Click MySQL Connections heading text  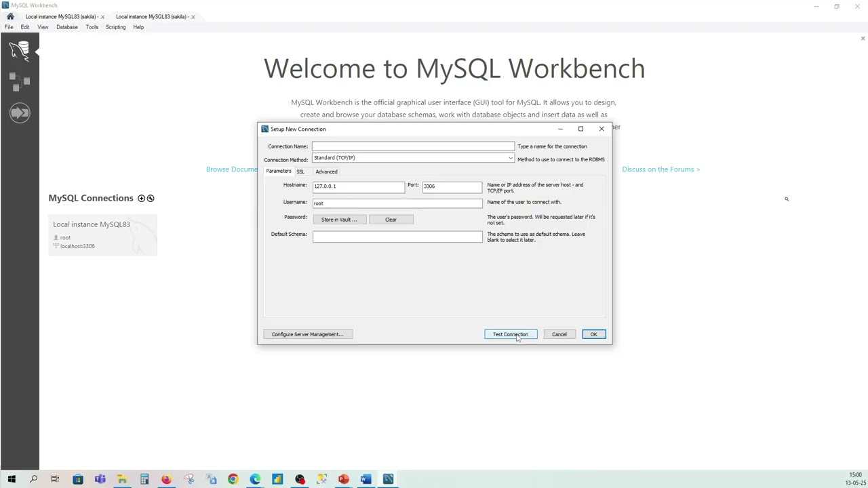tap(91, 198)
